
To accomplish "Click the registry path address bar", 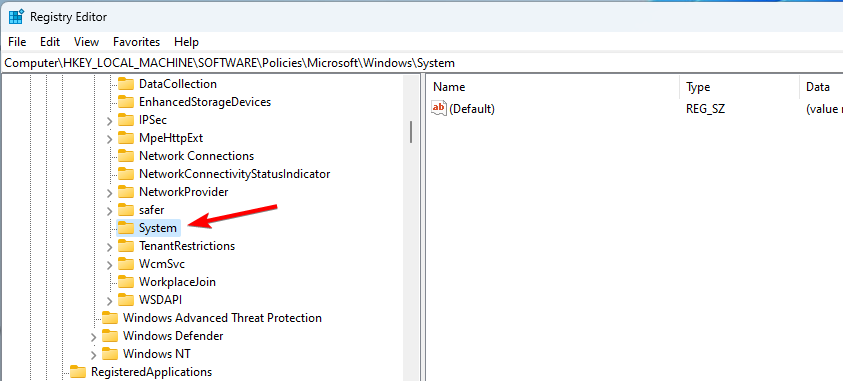I will [422, 63].
